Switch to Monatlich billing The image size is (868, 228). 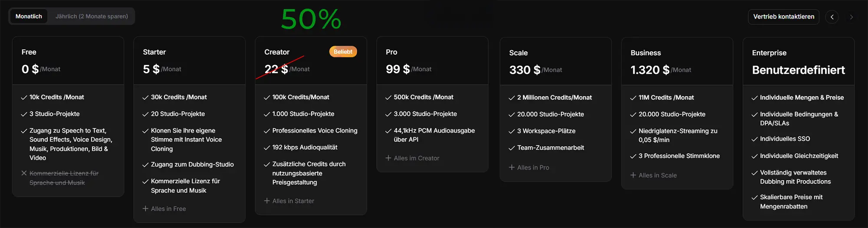[29, 16]
